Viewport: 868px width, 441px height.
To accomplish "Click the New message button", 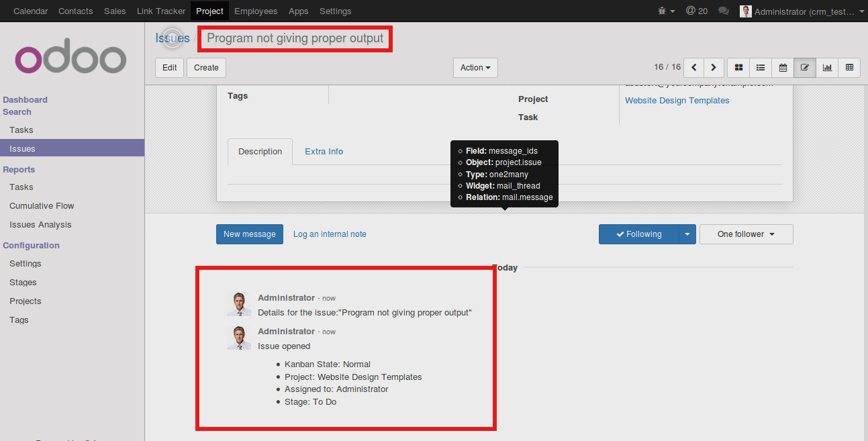I will click(x=250, y=234).
